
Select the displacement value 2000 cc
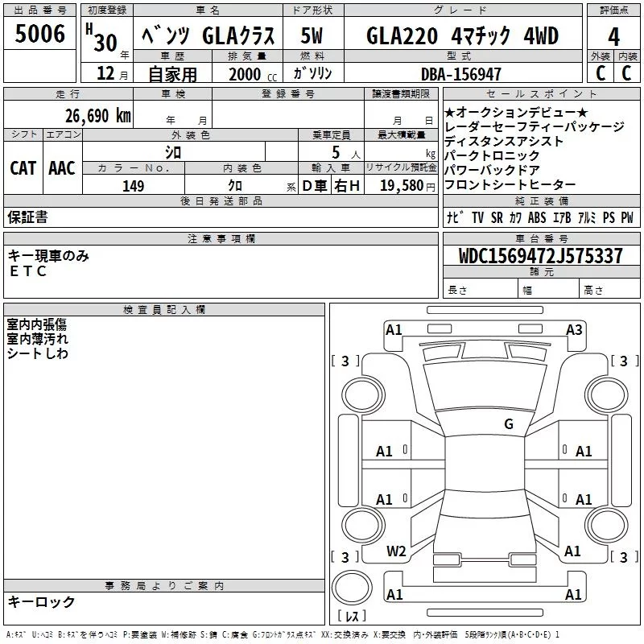coord(253,74)
